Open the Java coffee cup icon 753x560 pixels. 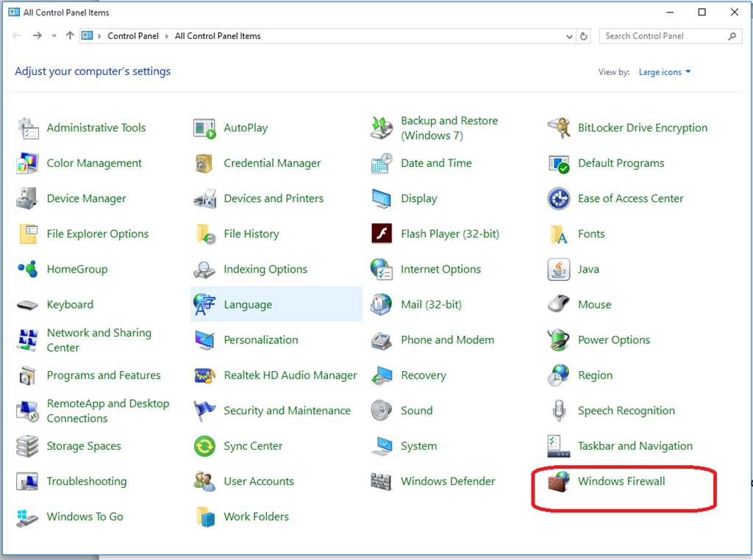[x=559, y=269]
